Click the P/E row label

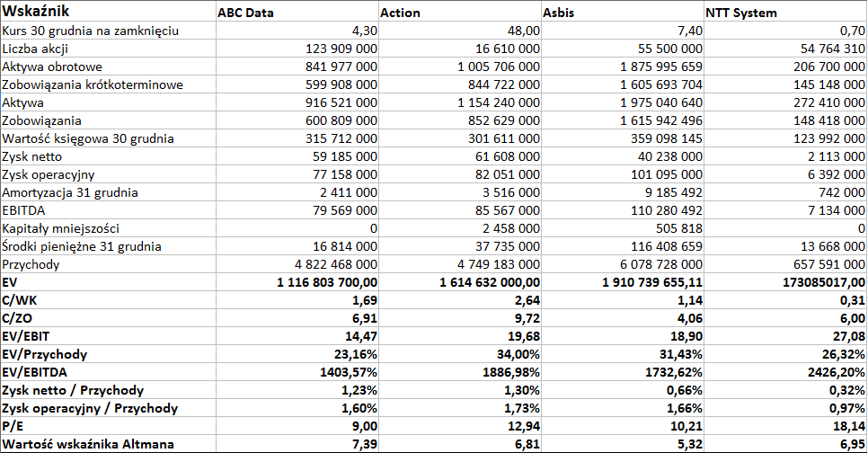coord(13,426)
